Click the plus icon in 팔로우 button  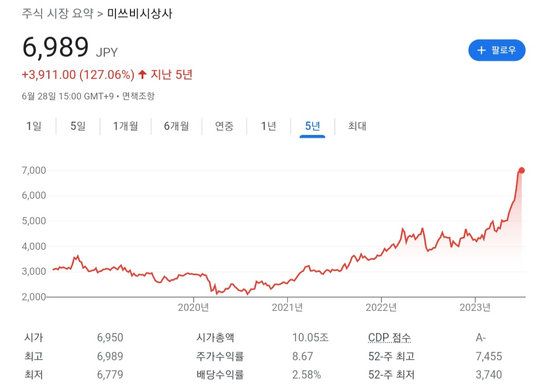tap(481, 50)
